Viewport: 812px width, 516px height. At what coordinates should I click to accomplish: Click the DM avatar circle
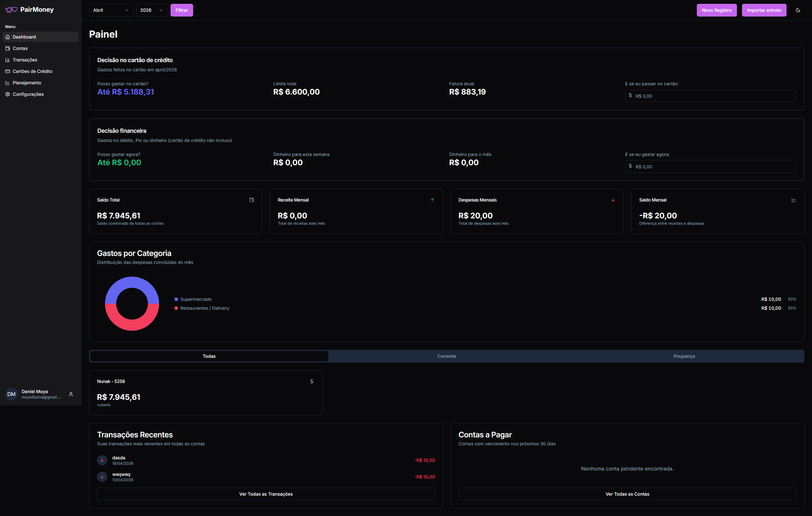coord(11,394)
